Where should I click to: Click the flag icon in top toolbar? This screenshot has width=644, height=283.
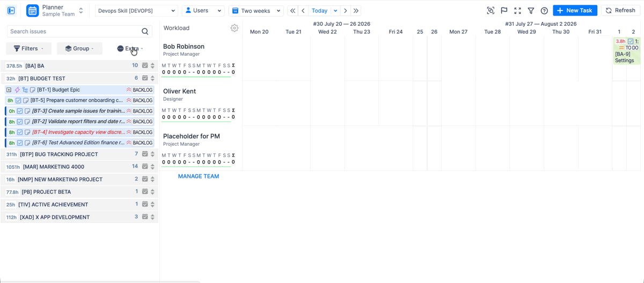[504, 11]
